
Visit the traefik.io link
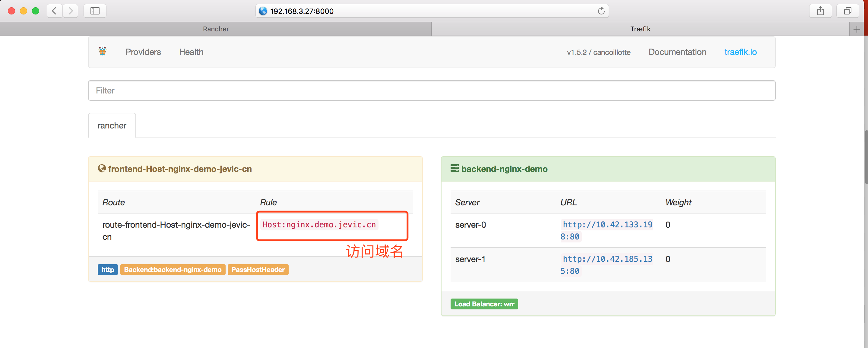click(x=740, y=52)
